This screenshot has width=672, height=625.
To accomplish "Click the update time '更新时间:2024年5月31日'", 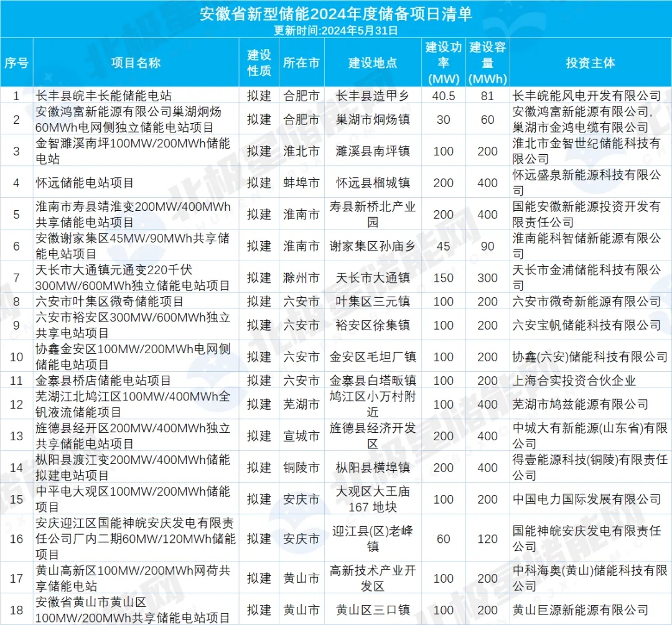I will click(335, 30).
